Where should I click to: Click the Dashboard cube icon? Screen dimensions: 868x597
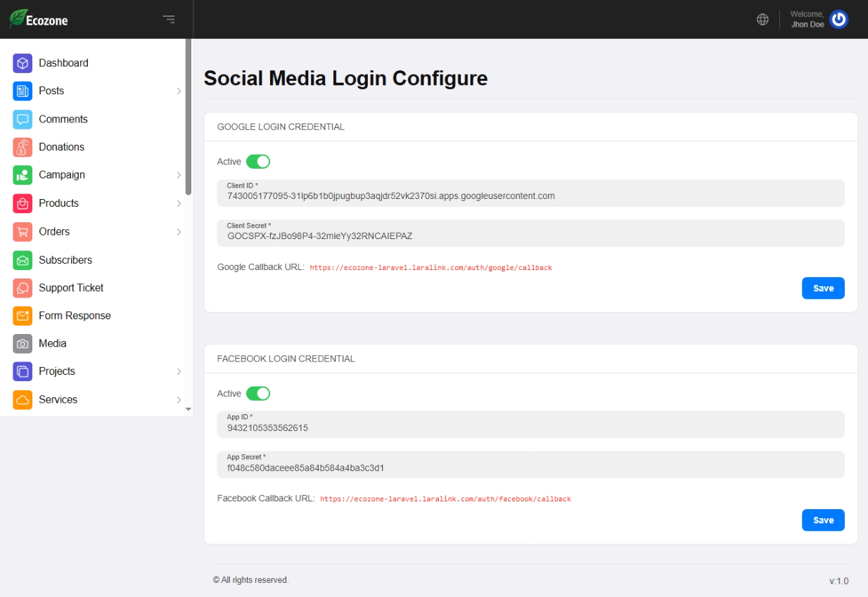23,63
